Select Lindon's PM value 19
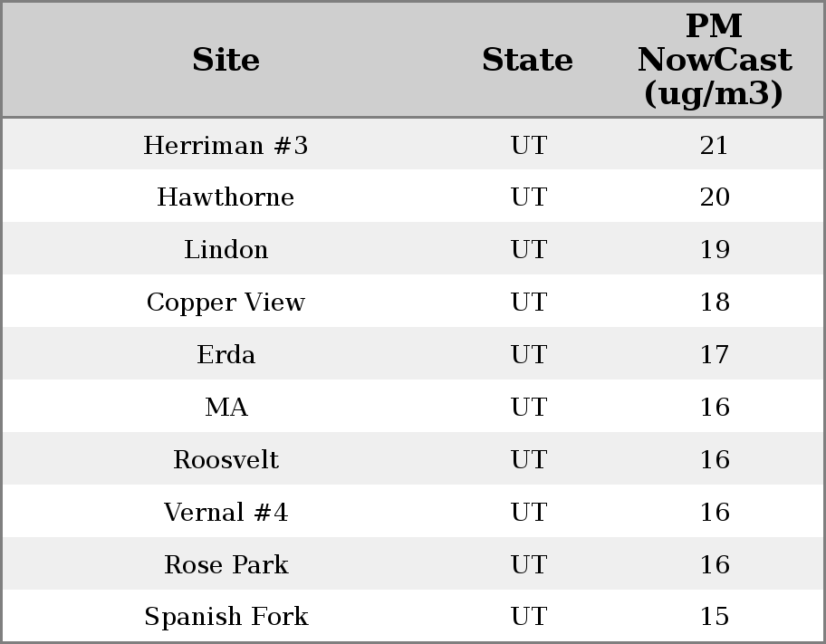Screen dimensions: 826x644 [714, 250]
